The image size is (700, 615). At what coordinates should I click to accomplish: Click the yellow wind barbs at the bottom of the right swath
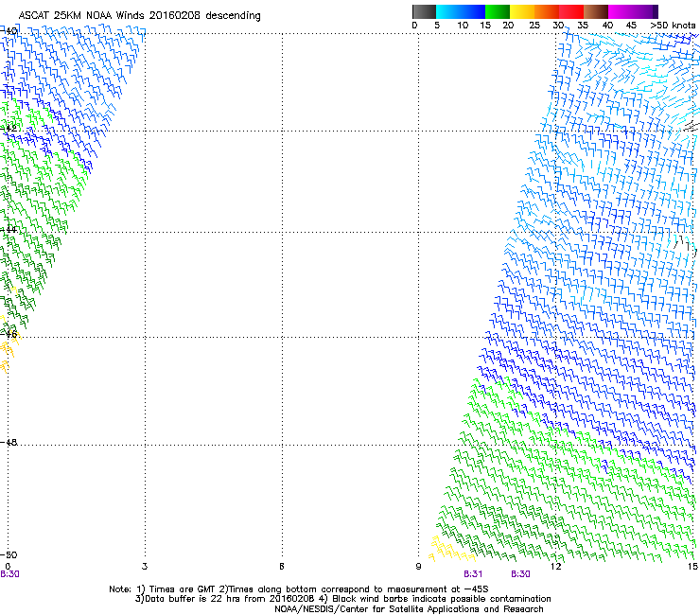(x=451, y=550)
